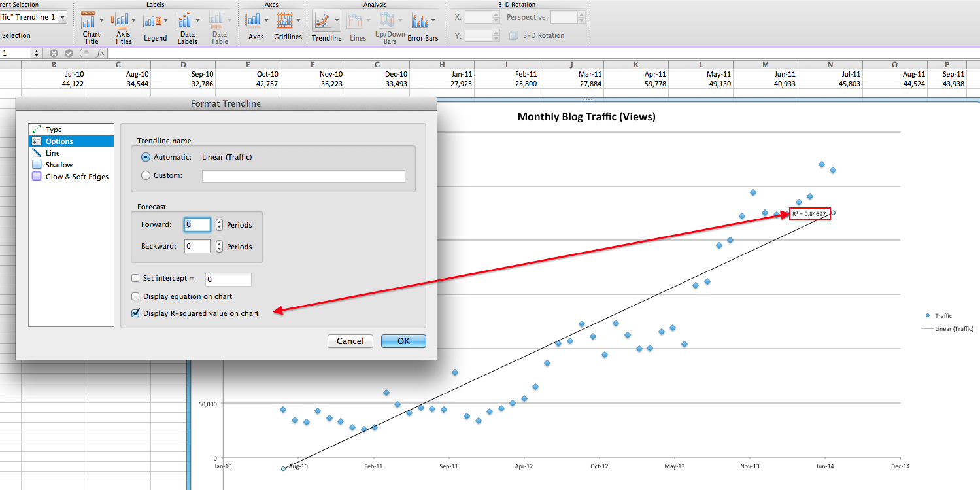
Task: Click the Forward forecast input field
Action: (197, 225)
